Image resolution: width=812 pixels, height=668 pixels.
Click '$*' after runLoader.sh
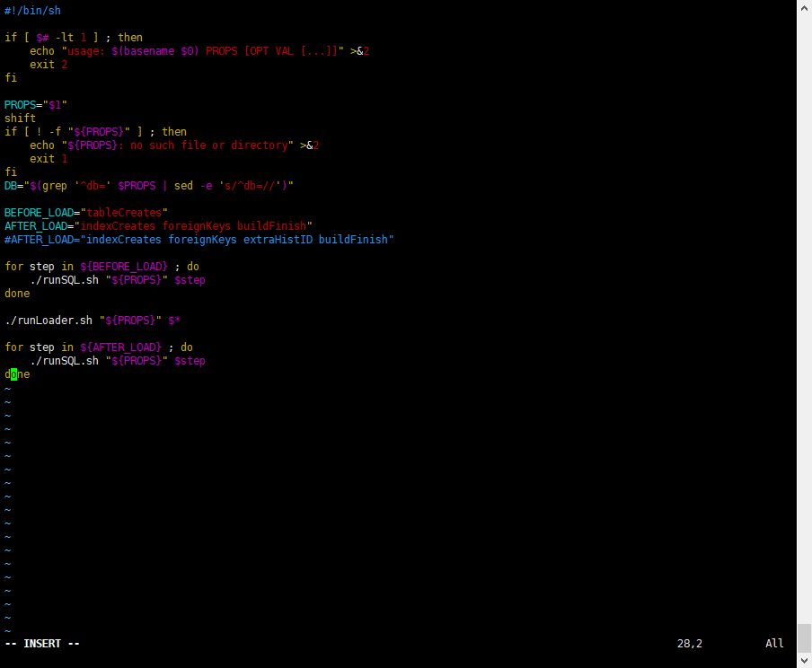click(174, 320)
